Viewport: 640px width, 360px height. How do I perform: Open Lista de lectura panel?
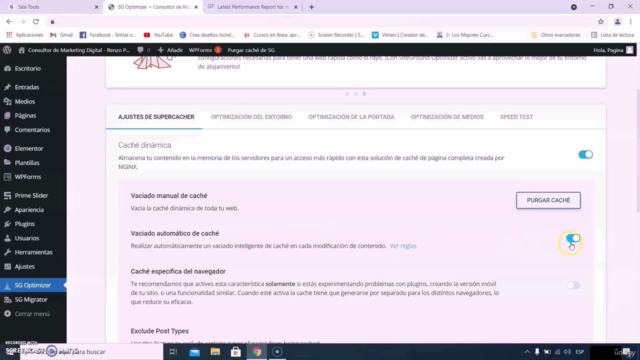(612, 35)
